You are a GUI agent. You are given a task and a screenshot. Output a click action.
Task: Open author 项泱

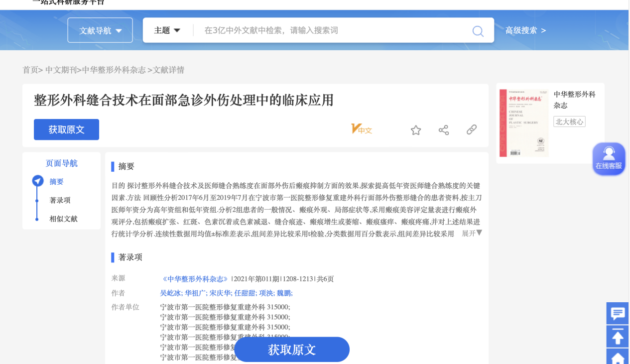click(x=265, y=293)
